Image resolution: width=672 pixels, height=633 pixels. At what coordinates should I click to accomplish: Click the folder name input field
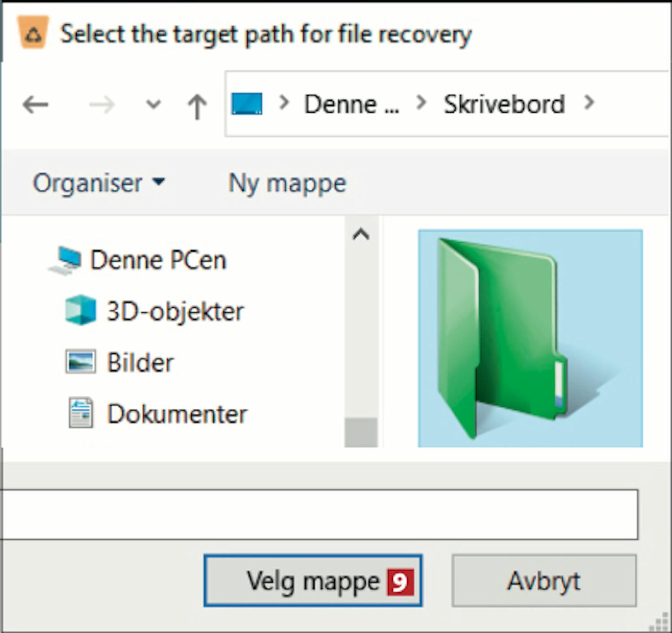tap(318, 514)
